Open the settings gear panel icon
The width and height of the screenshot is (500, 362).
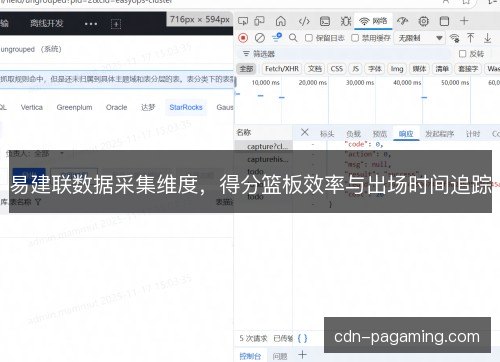pyautogui.click(x=423, y=21)
